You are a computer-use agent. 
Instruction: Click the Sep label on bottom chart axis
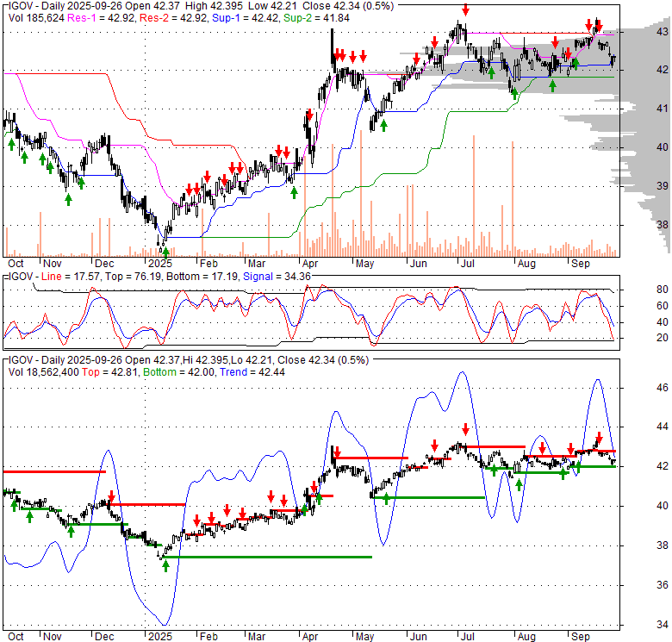click(581, 637)
